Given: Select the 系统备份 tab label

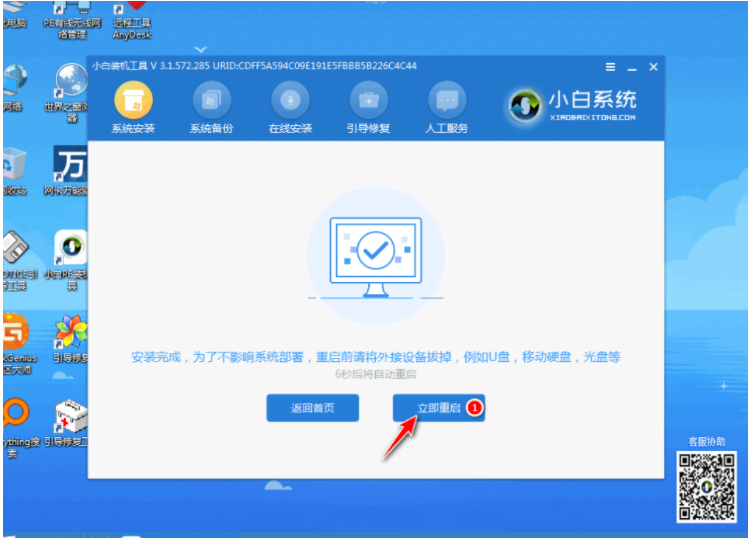Looking at the screenshot, I should pyautogui.click(x=211, y=128).
